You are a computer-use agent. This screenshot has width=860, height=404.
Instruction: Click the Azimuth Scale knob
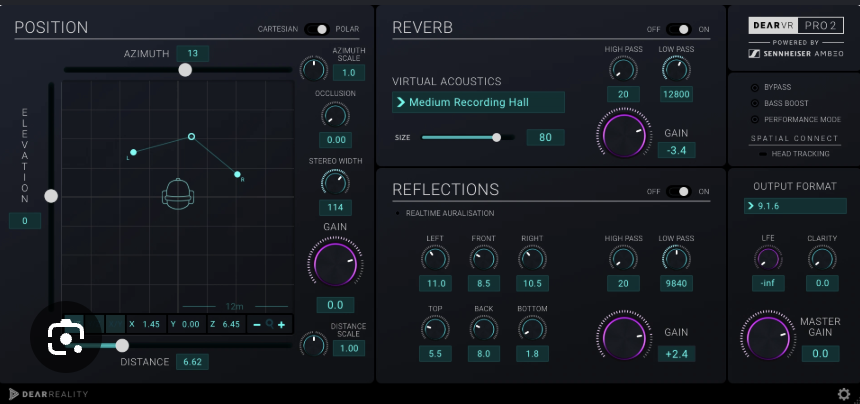[x=314, y=69]
